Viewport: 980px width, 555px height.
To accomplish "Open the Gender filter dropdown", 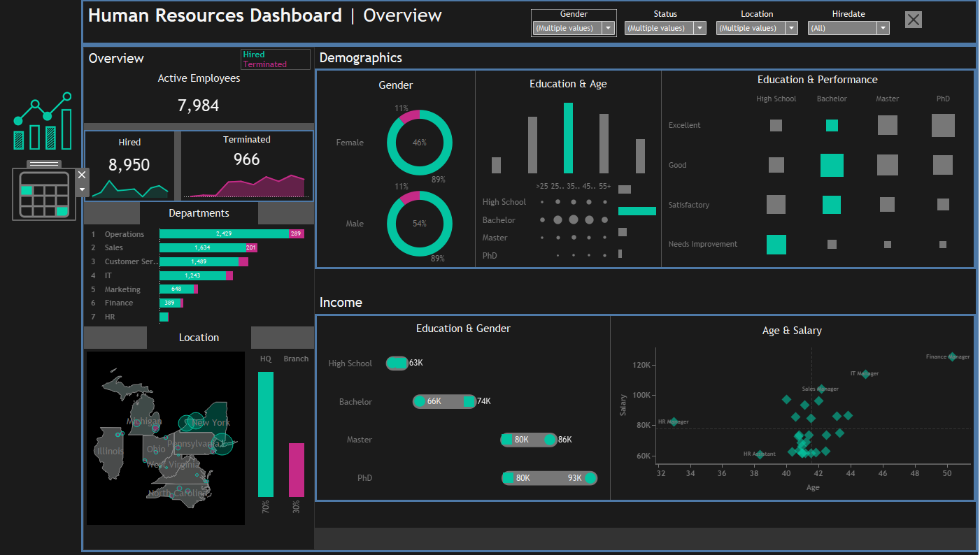I will (x=609, y=28).
